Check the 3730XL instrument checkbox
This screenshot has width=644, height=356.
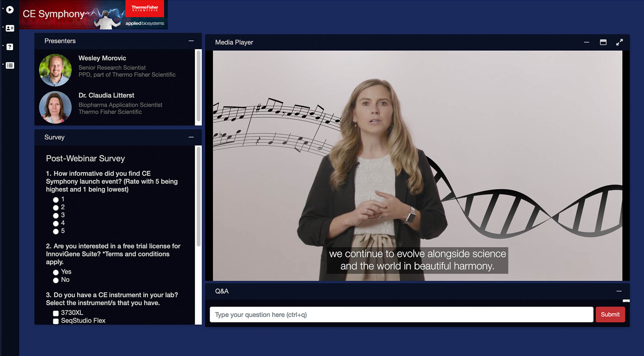(x=56, y=313)
